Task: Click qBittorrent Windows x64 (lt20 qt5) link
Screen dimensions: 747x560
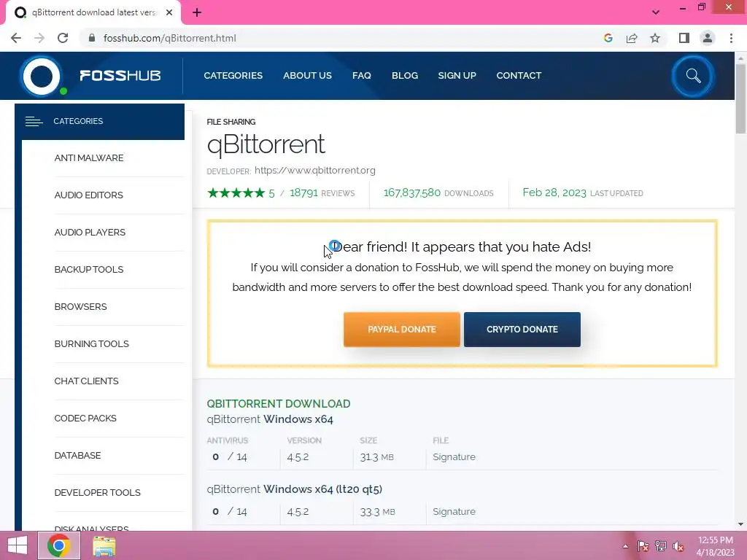Action: click(x=295, y=489)
